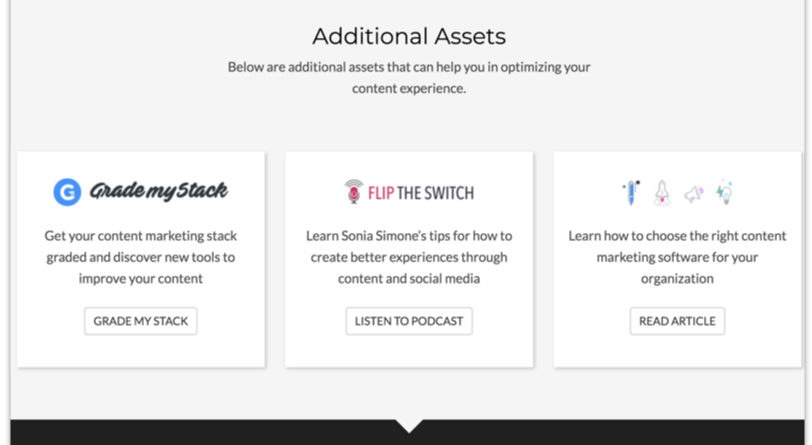Image resolution: width=812 pixels, height=445 pixels.
Task: Click the subtitle about optimizing content experience
Action: coord(408,78)
